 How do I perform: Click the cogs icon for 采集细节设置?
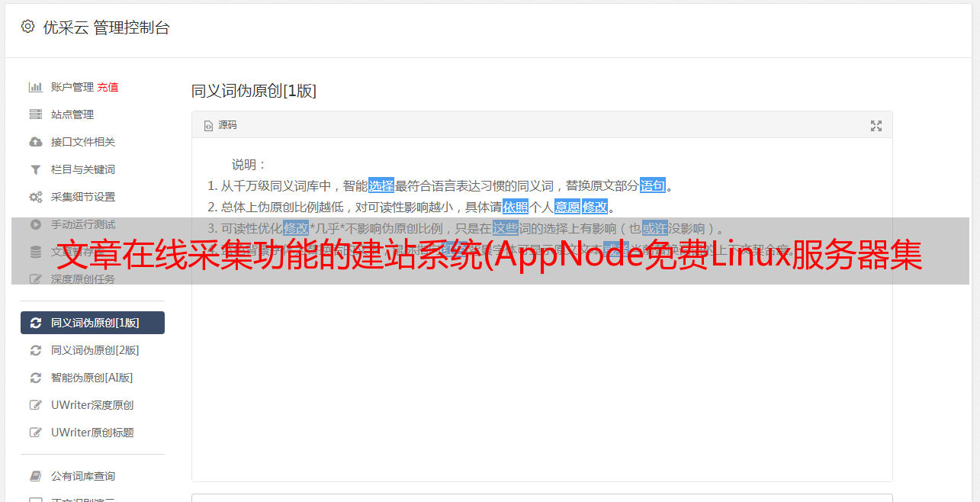tap(35, 197)
